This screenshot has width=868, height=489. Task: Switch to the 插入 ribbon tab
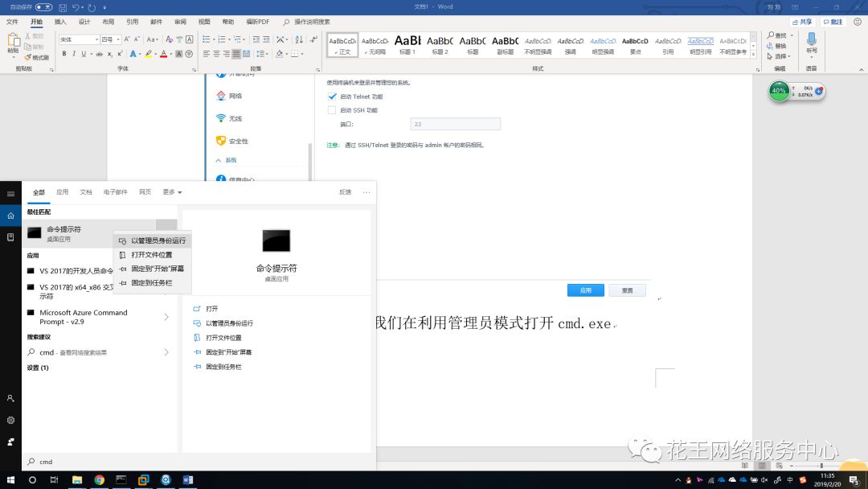tap(59, 22)
